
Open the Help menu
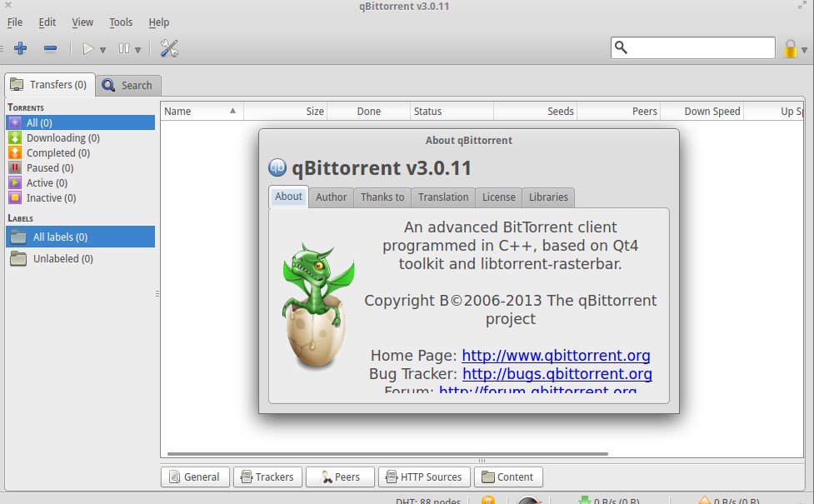[x=159, y=22]
